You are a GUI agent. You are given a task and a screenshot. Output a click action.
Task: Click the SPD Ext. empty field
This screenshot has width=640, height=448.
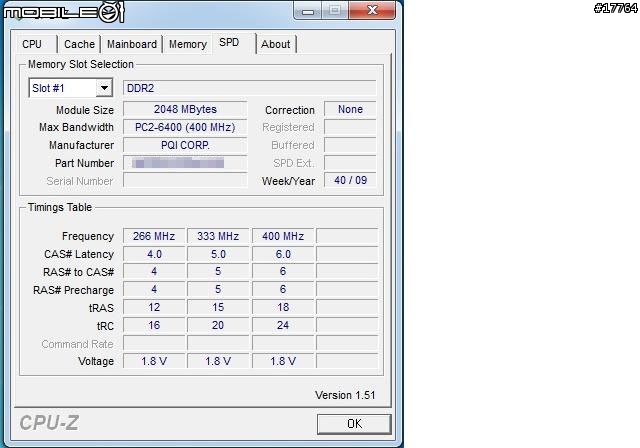click(x=350, y=163)
